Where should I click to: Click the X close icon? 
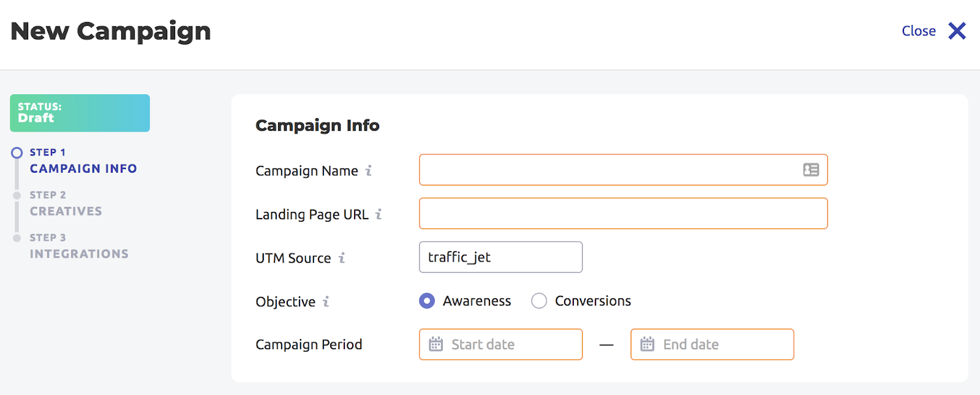(957, 31)
